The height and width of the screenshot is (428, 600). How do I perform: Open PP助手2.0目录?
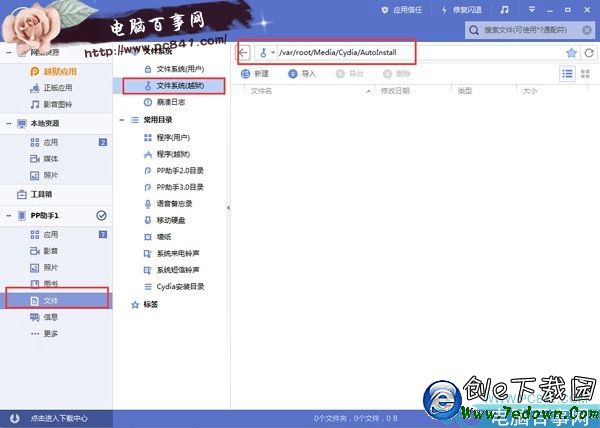point(174,171)
